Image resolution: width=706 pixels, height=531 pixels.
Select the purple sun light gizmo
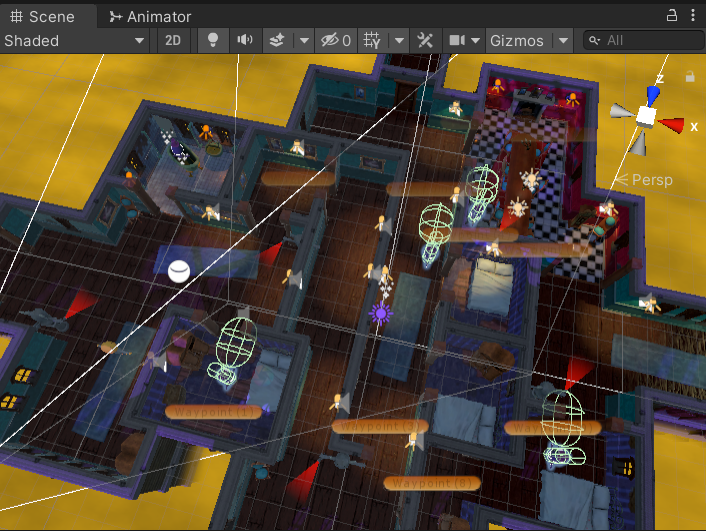coord(381,313)
